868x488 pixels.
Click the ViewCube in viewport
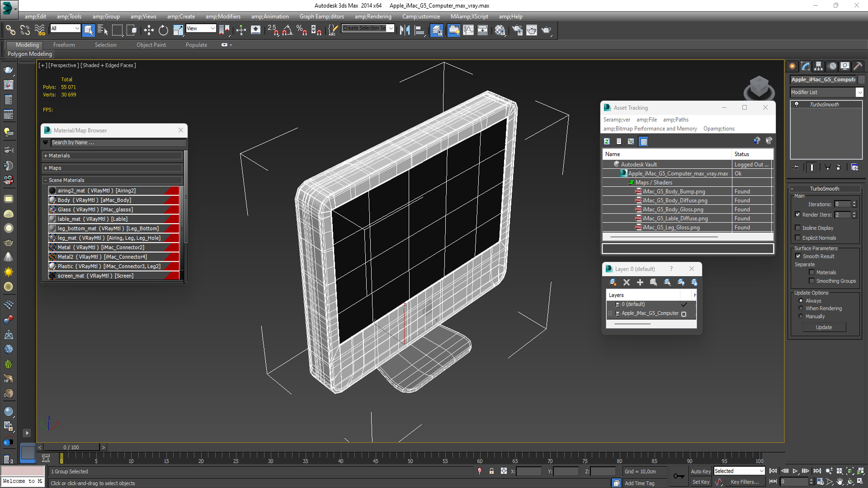pyautogui.click(x=759, y=87)
